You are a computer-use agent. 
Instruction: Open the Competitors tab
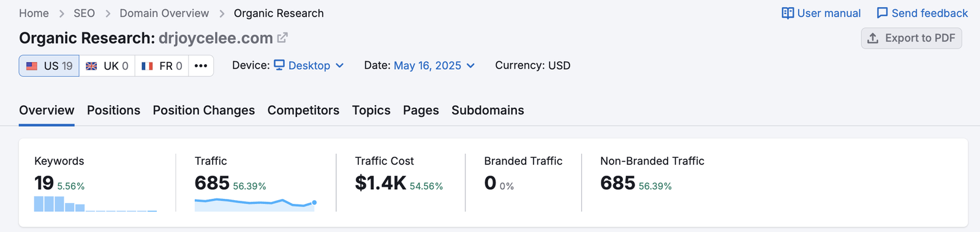coord(303,110)
